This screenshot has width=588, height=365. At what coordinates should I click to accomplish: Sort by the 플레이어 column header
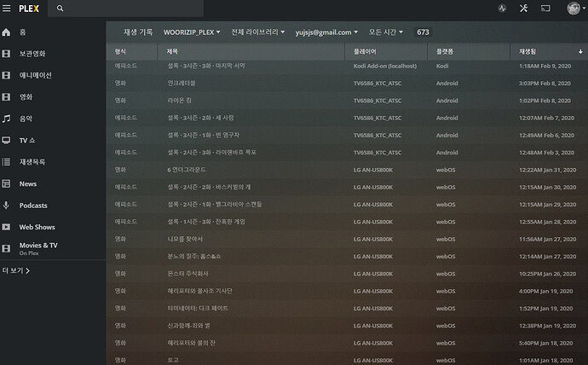coord(386,51)
